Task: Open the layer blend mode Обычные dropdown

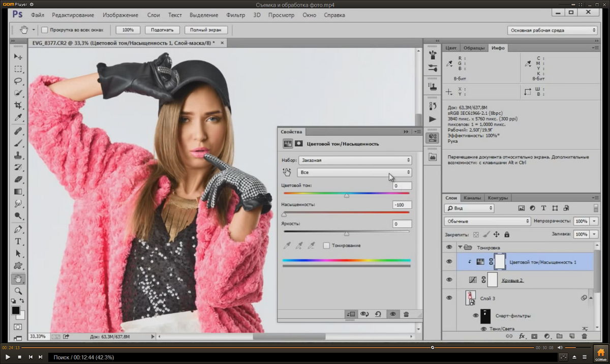Action: [487, 222]
